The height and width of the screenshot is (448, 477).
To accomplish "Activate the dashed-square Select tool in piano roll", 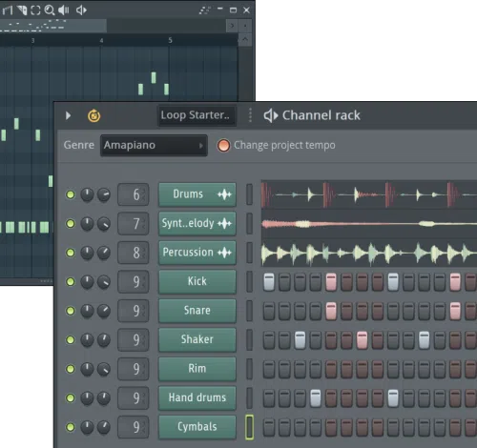I will point(35,10).
